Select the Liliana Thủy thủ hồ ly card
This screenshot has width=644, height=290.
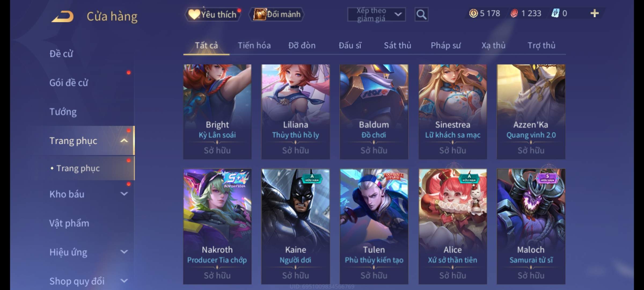click(x=295, y=112)
